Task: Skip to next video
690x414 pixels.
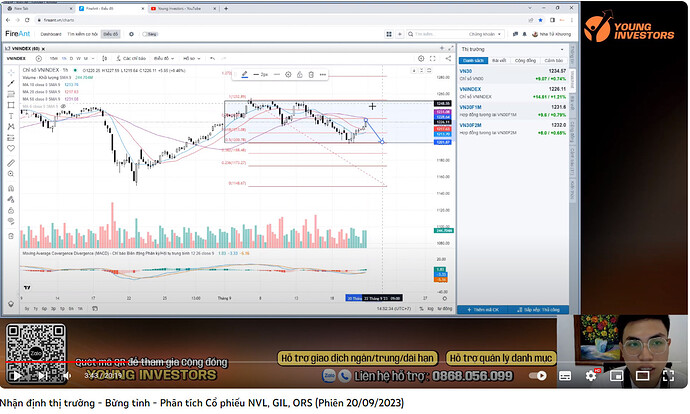Action: 43,376
